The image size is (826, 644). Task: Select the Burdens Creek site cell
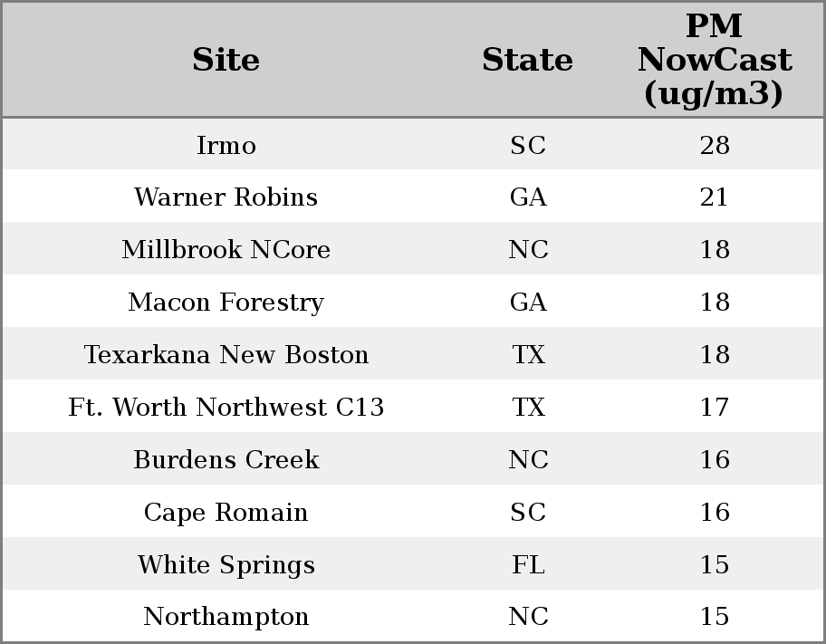(x=226, y=460)
